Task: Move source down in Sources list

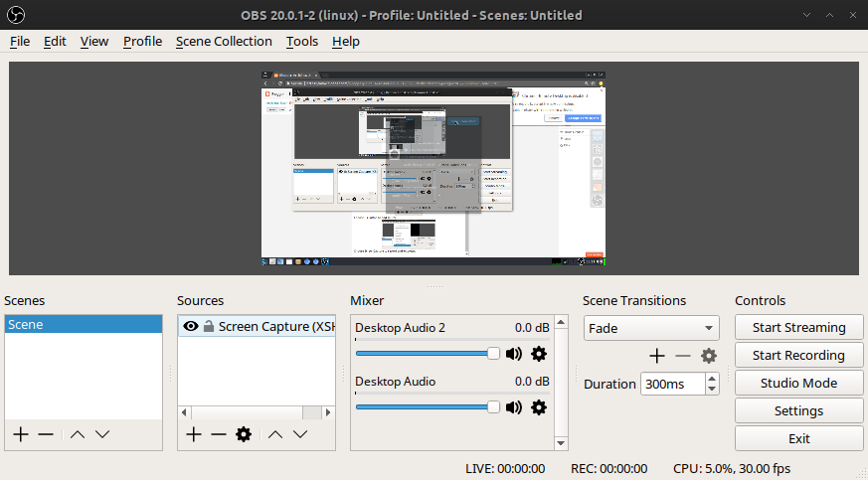Action: (300, 434)
